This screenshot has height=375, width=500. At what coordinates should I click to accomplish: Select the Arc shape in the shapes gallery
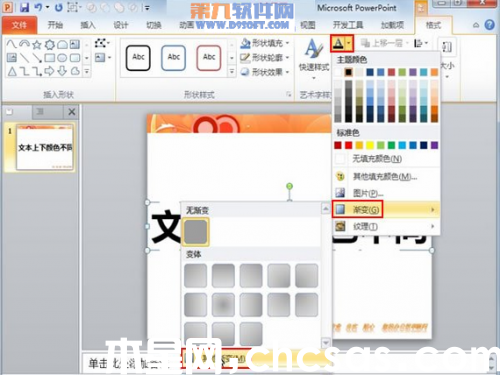(x=24, y=44)
